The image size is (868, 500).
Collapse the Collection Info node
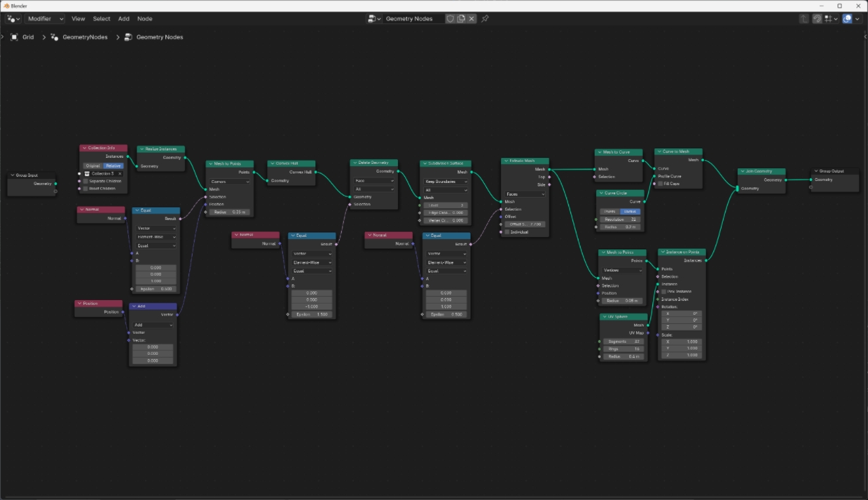[85, 148]
